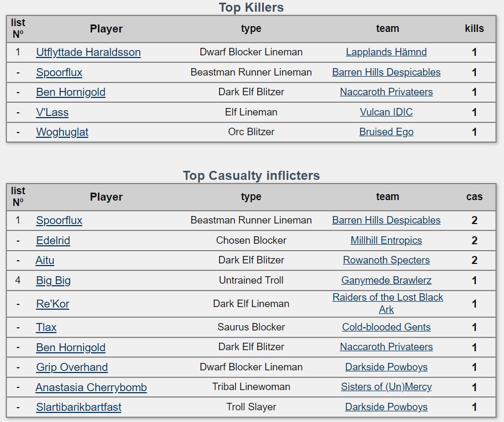This screenshot has width=504, height=422.
Task: Click Sisters of (Un)Mercy team link
Action: pyautogui.click(x=386, y=387)
